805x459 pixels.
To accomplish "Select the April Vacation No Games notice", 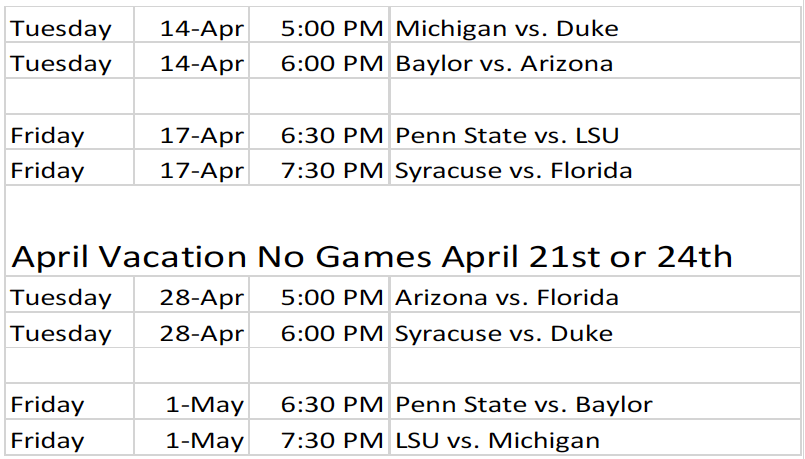I will (372, 257).
